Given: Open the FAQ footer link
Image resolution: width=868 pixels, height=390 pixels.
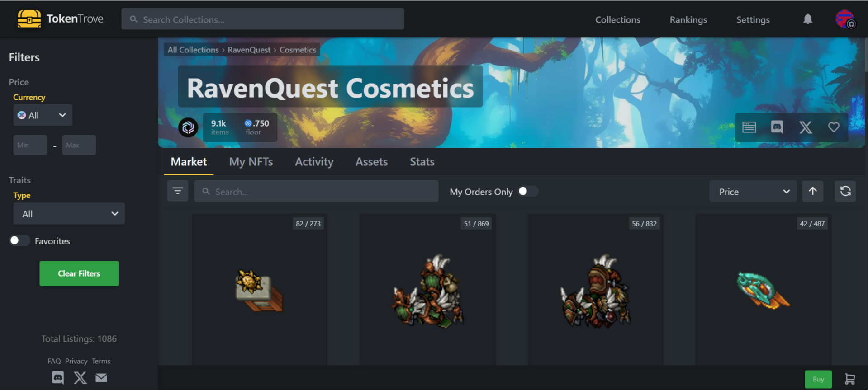Looking at the screenshot, I should (54, 361).
